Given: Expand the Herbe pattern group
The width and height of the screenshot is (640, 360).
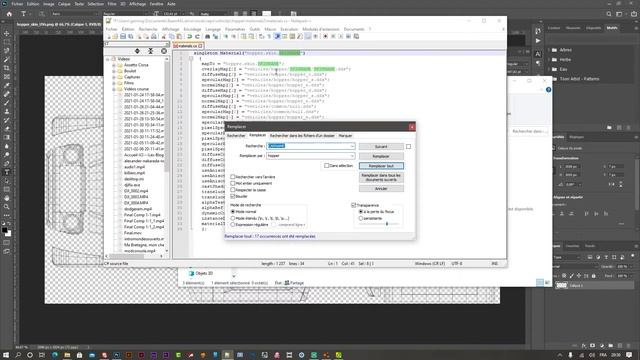Looking at the screenshot, I should 549,60.
